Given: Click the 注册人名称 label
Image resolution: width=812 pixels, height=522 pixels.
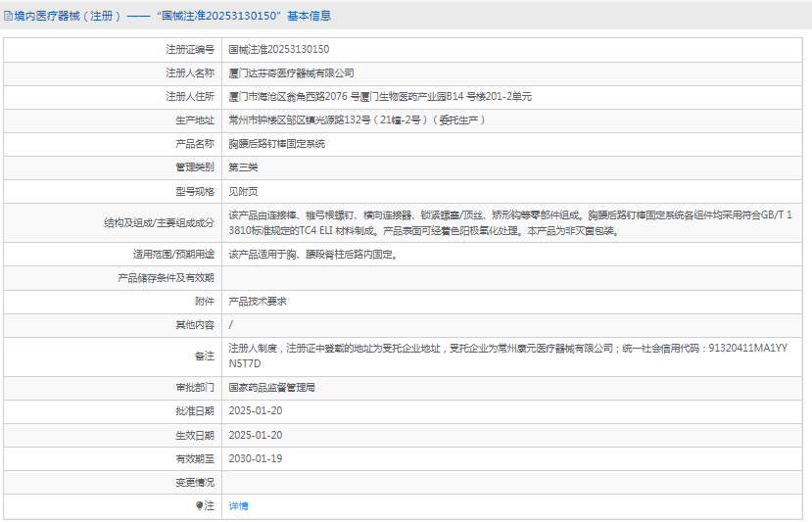Looking at the screenshot, I should 190,73.
